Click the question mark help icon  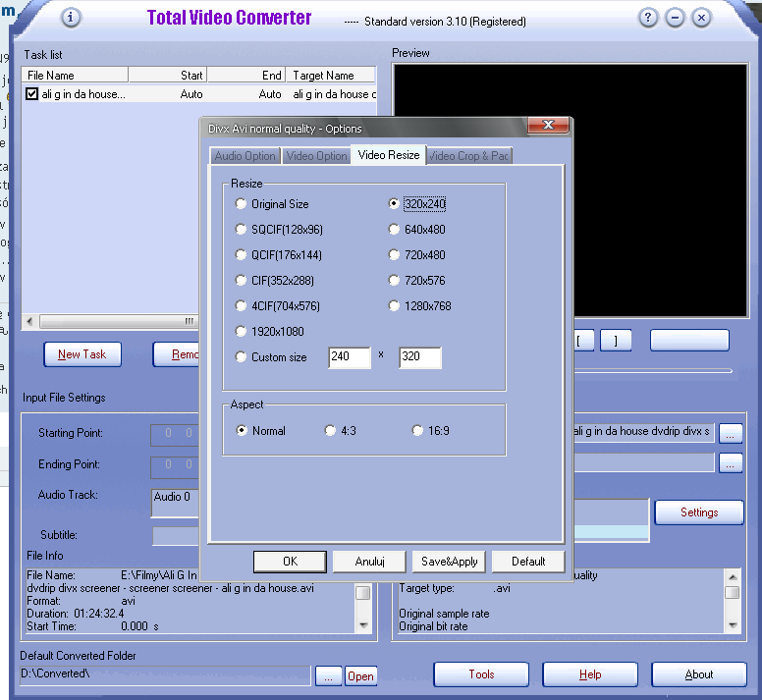(x=649, y=18)
